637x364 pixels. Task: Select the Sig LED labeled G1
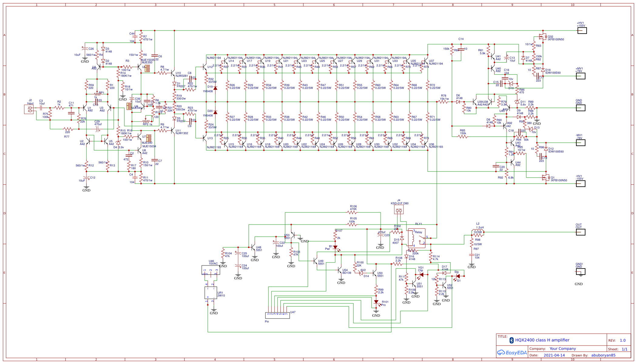pos(459,276)
